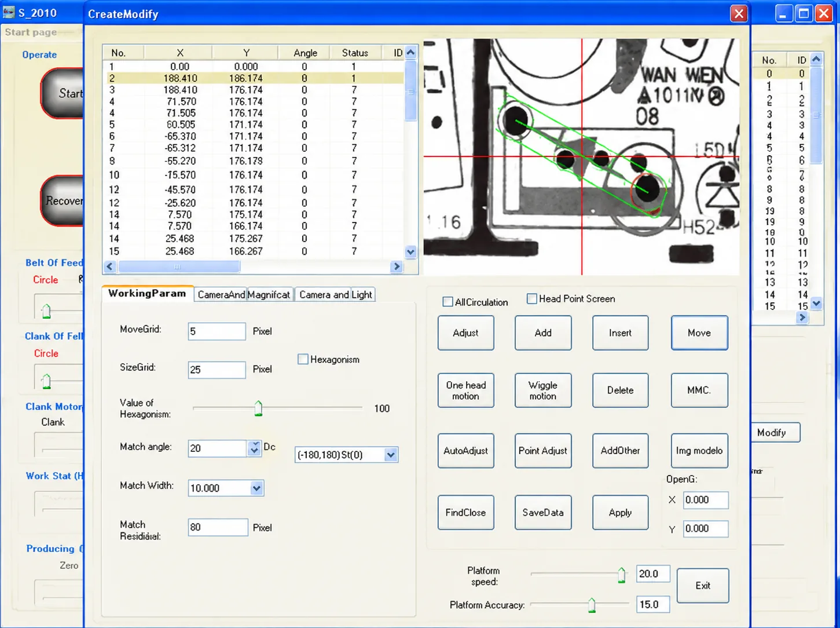840x628 pixels.
Task: Open Img modelo
Action: click(699, 451)
